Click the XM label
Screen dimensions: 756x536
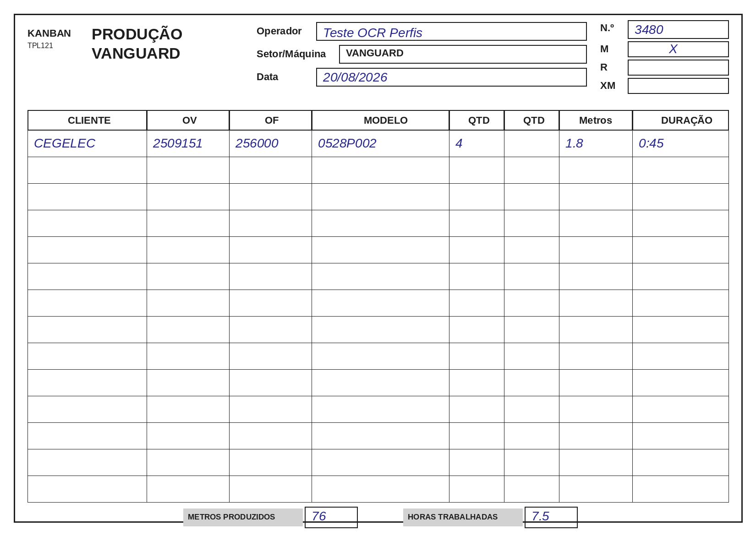608,86
